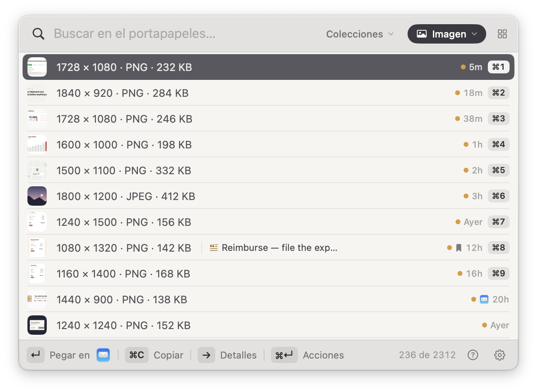Click the Copiar button
Image resolution: width=537 pixels, height=392 pixels.
click(x=154, y=355)
